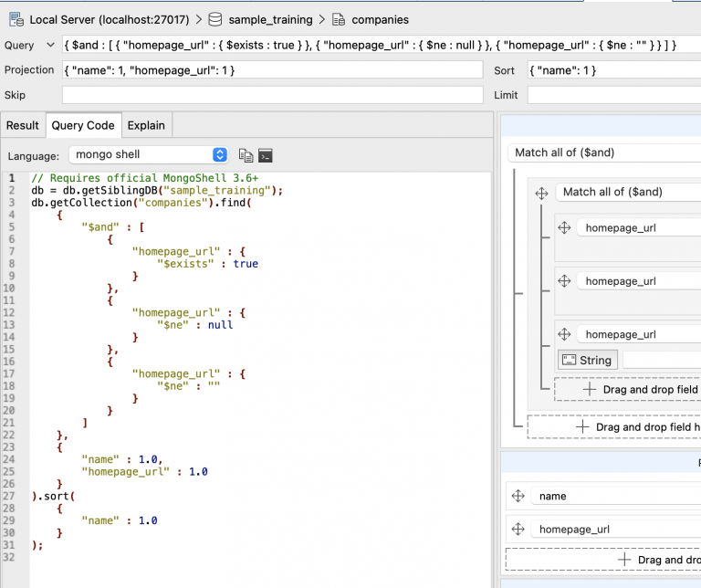Open query code in shell icon
This screenshot has width=701, height=588.
[x=266, y=155]
